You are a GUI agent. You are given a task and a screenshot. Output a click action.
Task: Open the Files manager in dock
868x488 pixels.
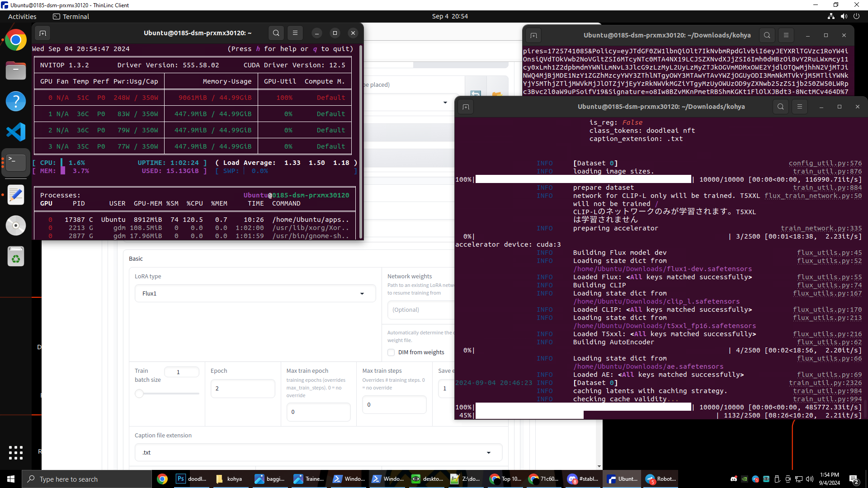point(16,71)
